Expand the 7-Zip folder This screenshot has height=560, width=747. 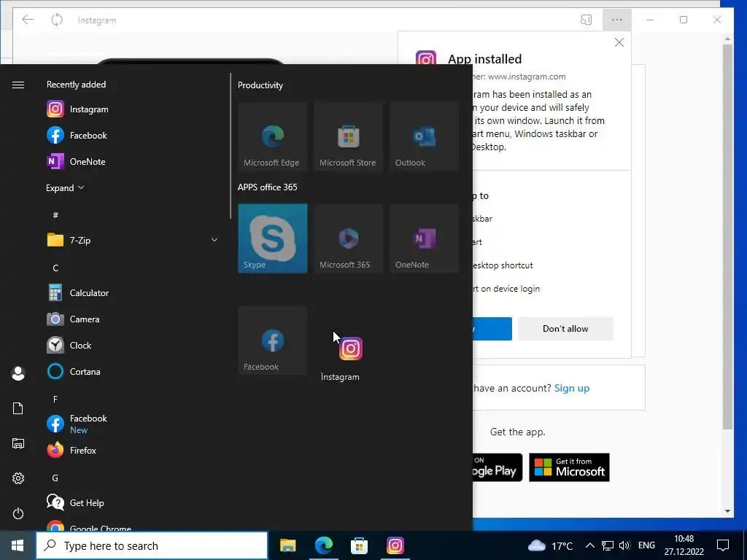(x=133, y=240)
